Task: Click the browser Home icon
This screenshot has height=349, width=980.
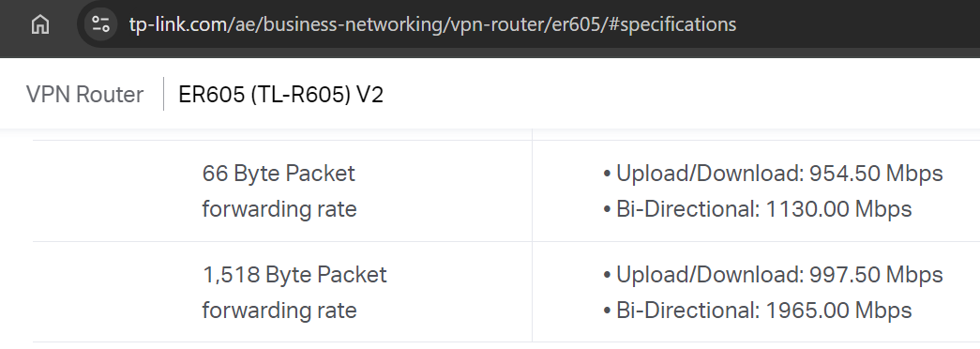Action: tap(40, 24)
